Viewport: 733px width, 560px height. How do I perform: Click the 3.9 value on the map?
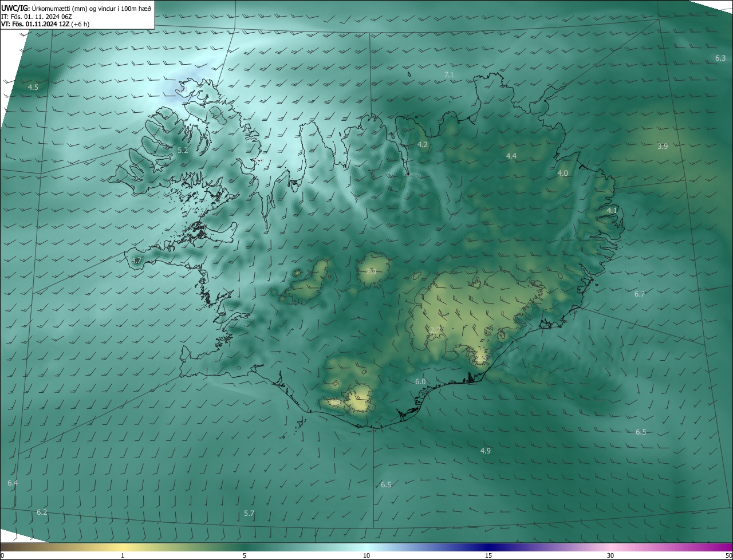(x=663, y=146)
